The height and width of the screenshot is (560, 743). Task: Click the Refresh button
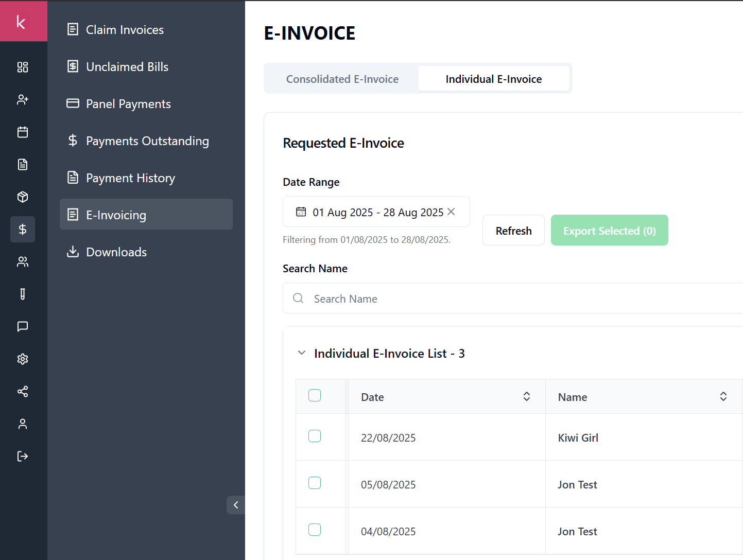click(513, 231)
